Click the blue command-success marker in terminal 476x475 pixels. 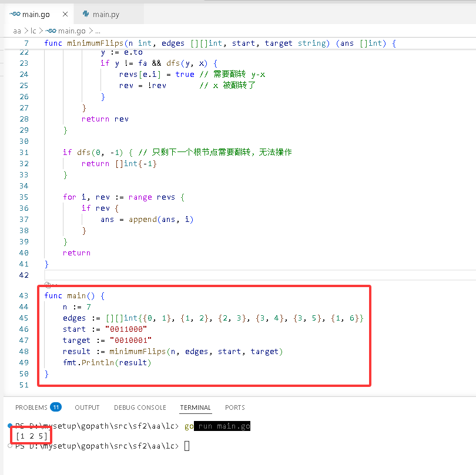tap(10, 425)
